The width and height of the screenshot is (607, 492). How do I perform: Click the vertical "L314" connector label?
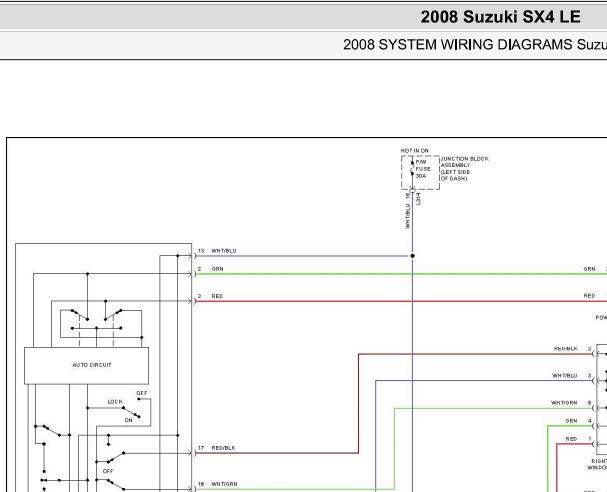(418, 199)
